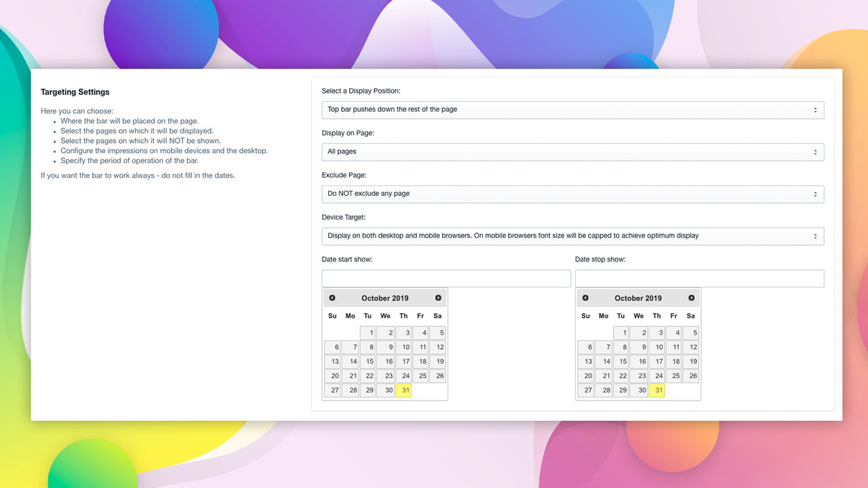Click the 'Exclude Page:' label
This screenshot has height=488, width=868.
pyautogui.click(x=344, y=176)
